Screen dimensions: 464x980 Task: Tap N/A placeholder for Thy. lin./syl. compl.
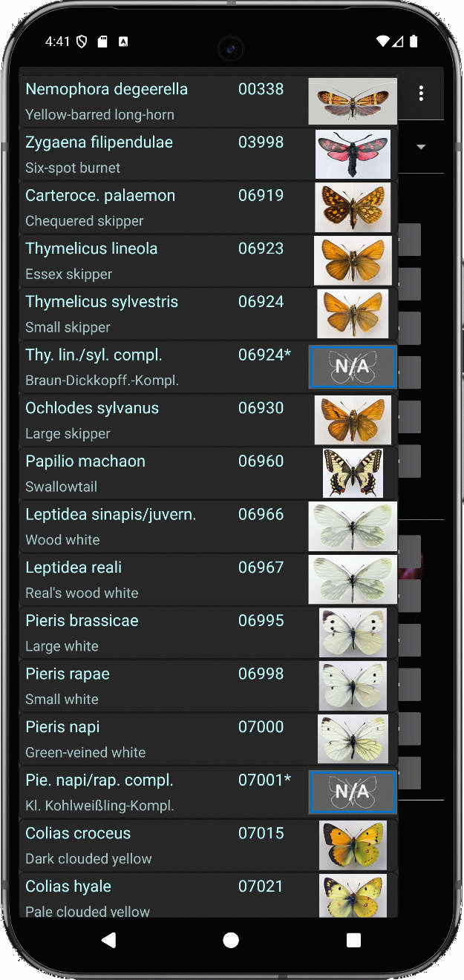(353, 367)
